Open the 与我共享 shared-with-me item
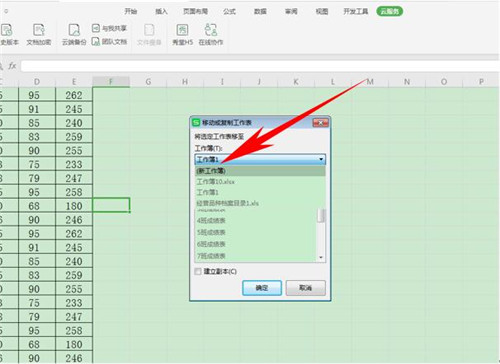 [x=109, y=28]
